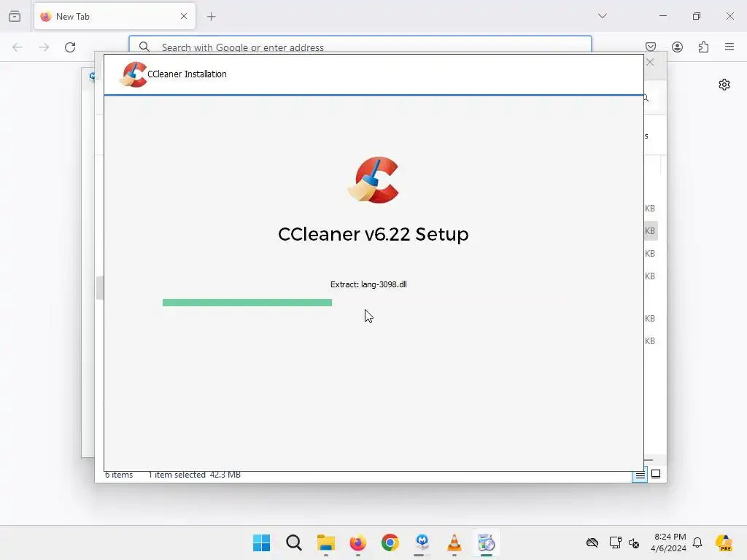Open the clock and date 8:24 PM
The height and width of the screenshot is (560, 747).
pyautogui.click(x=668, y=542)
